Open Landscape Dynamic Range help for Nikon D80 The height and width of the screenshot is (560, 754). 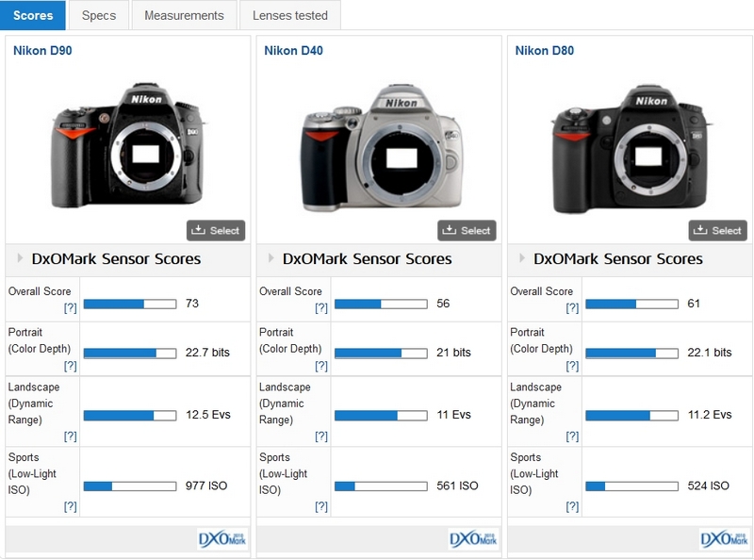point(572,436)
